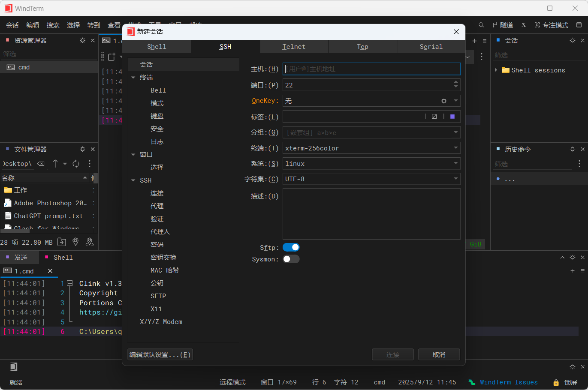Open the 终端 xterm-256color dropdown

tap(455, 148)
